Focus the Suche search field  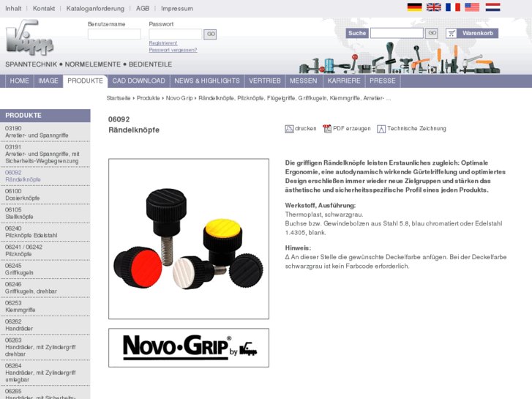pyautogui.click(x=397, y=33)
